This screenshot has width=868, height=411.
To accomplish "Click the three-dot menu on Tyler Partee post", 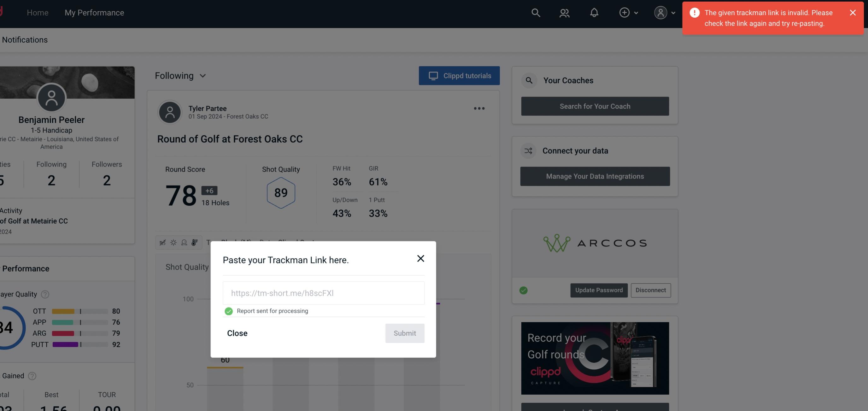I will tap(479, 109).
